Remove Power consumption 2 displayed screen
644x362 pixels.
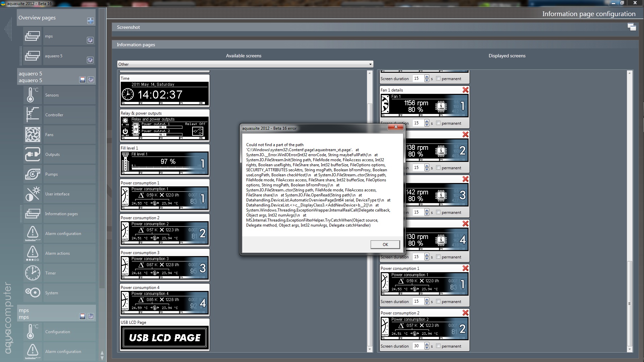click(465, 313)
